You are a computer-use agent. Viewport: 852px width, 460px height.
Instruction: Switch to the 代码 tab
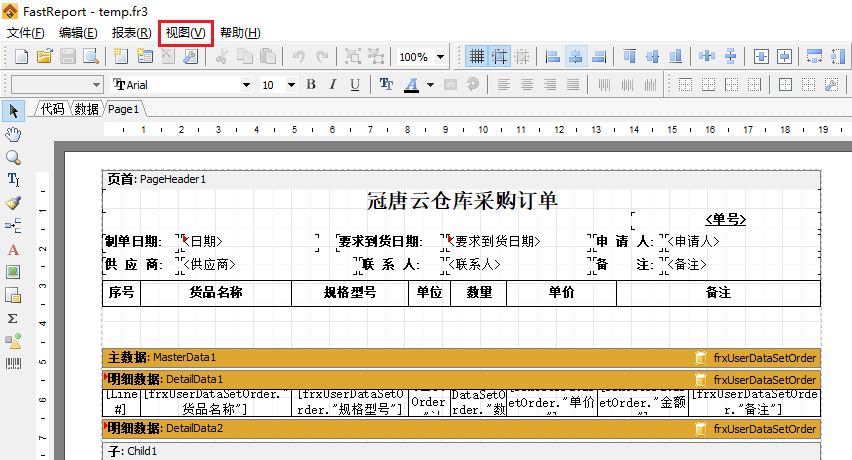click(52, 109)
